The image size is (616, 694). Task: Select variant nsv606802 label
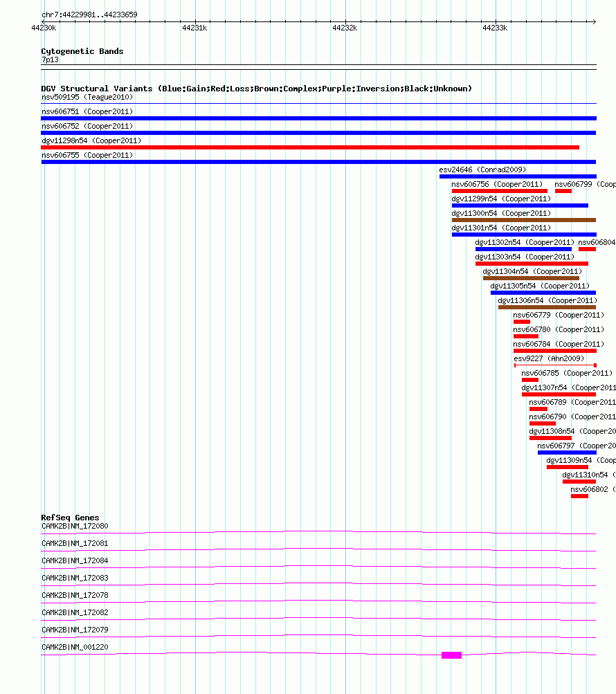[593, 489]
